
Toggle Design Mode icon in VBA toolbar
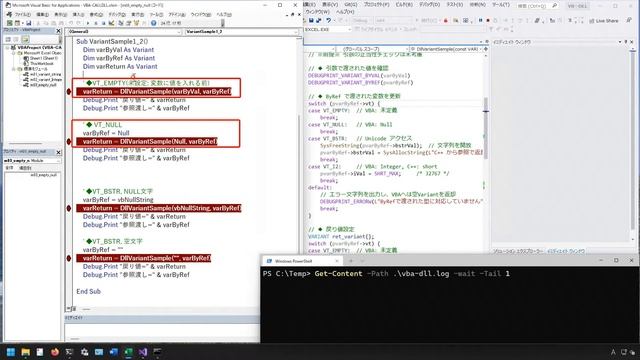111,23
